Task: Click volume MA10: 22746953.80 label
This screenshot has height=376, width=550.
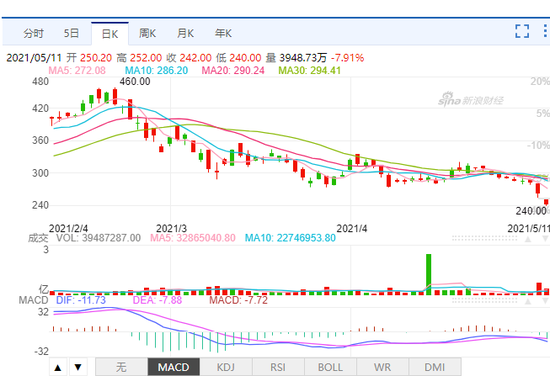Action: click(290, 238)
